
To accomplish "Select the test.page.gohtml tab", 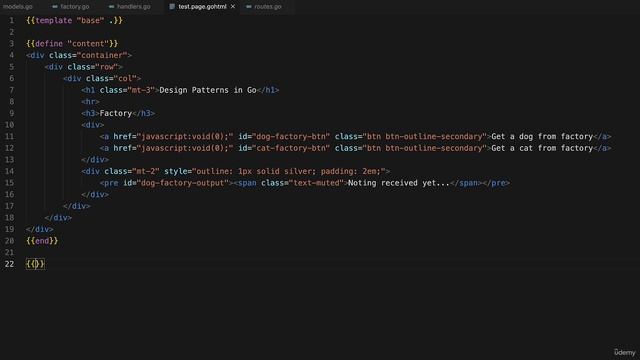I will [x=202, y=7].
